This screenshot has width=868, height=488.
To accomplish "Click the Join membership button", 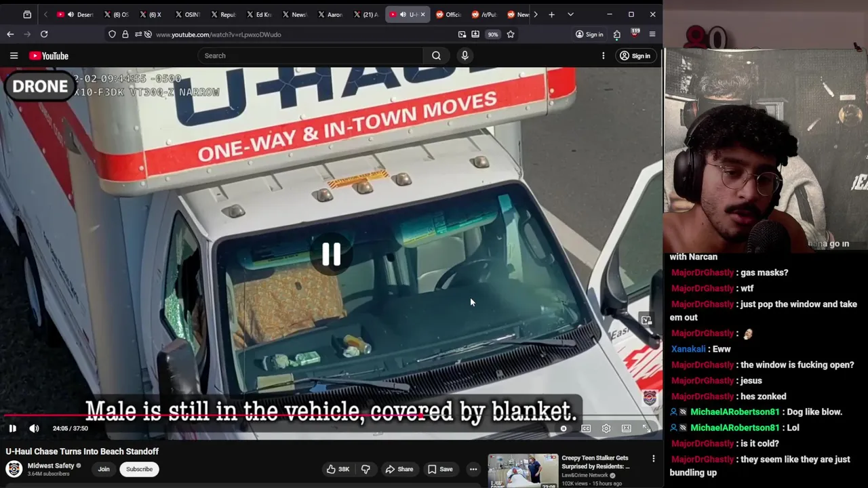I will coord(104,469).
